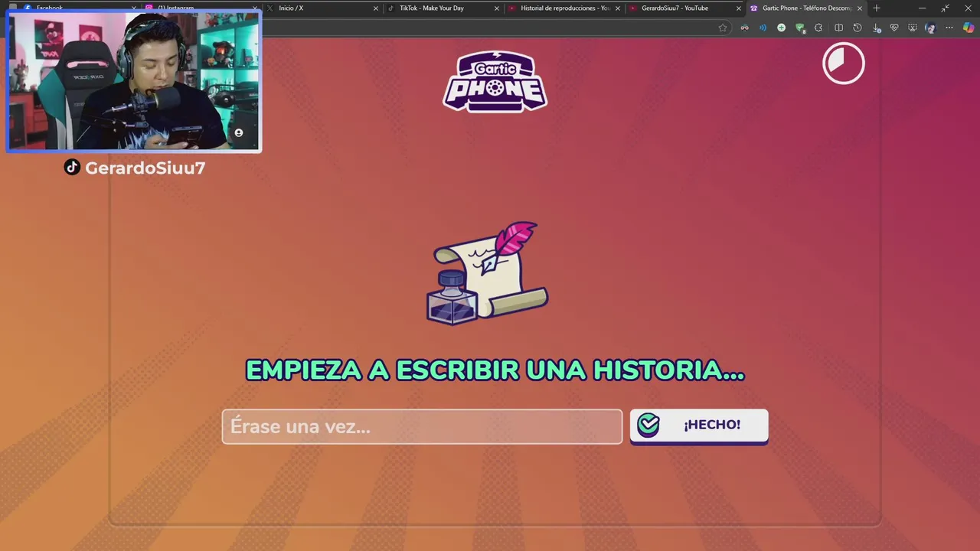Screen dimensions: 980x551
Task: Close the Instagram tab
Action: [255, 8]
